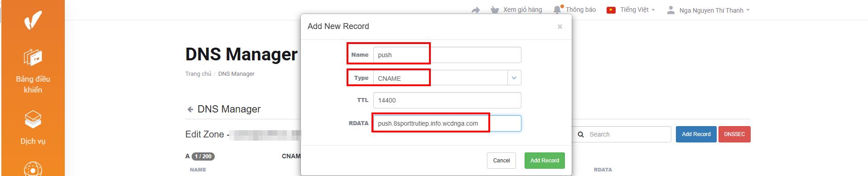The image size is (868, 176).
Task: Click the share arrow icon in header
Action: click(475, 10)
